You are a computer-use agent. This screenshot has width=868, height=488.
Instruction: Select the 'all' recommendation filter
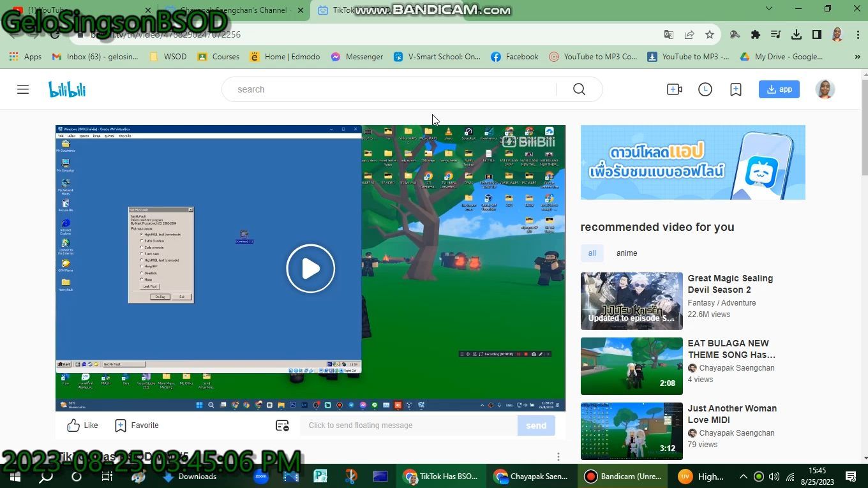[592, 253]
